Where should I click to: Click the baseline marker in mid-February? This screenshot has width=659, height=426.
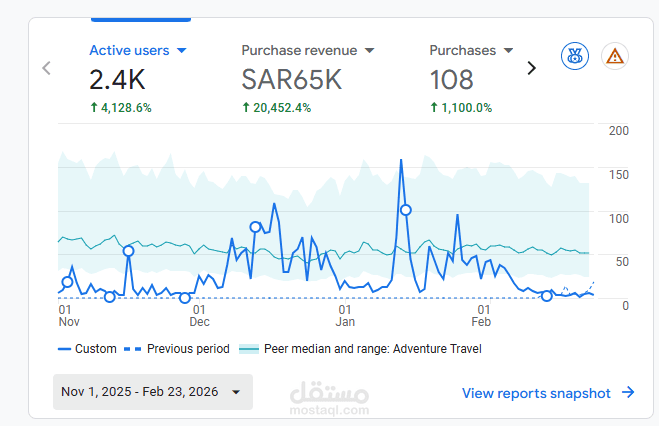point(546,296)
